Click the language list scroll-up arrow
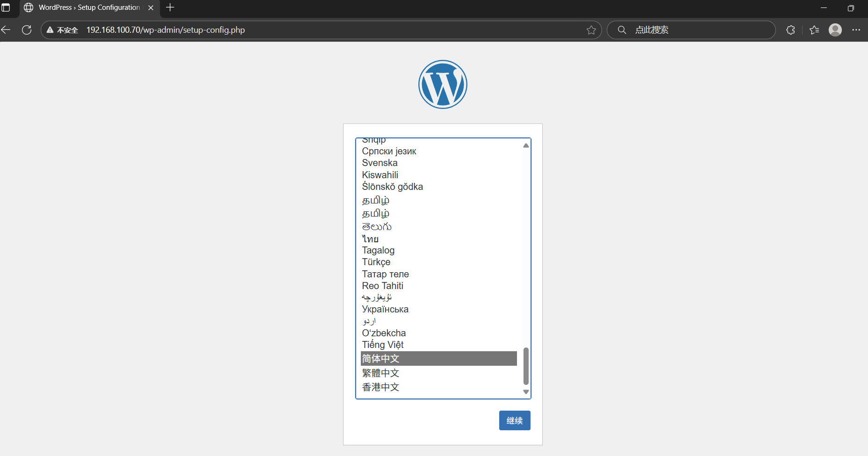868x456 pixels. click(526, 145)
